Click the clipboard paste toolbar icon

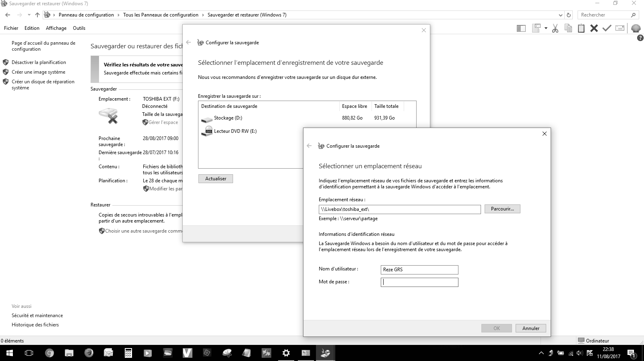click(581, 28)
